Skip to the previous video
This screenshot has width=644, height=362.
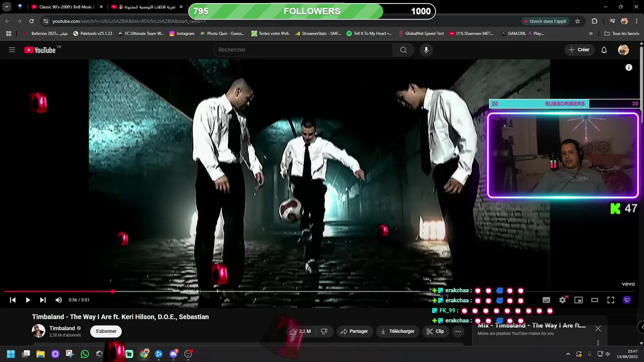pyautogui.click(x=13, y=300)
